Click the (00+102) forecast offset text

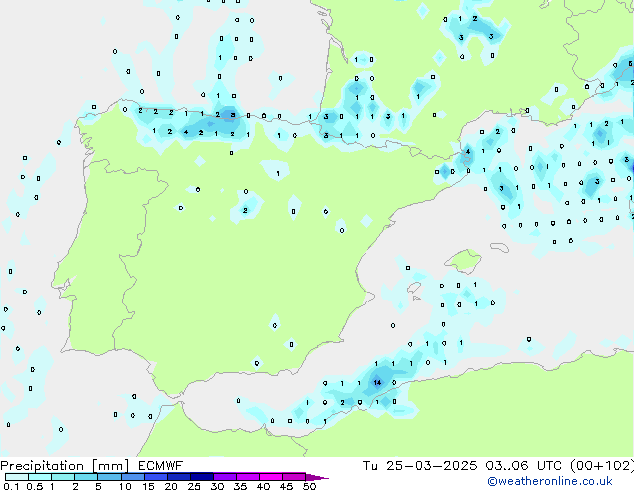click(x=602, y=466)
